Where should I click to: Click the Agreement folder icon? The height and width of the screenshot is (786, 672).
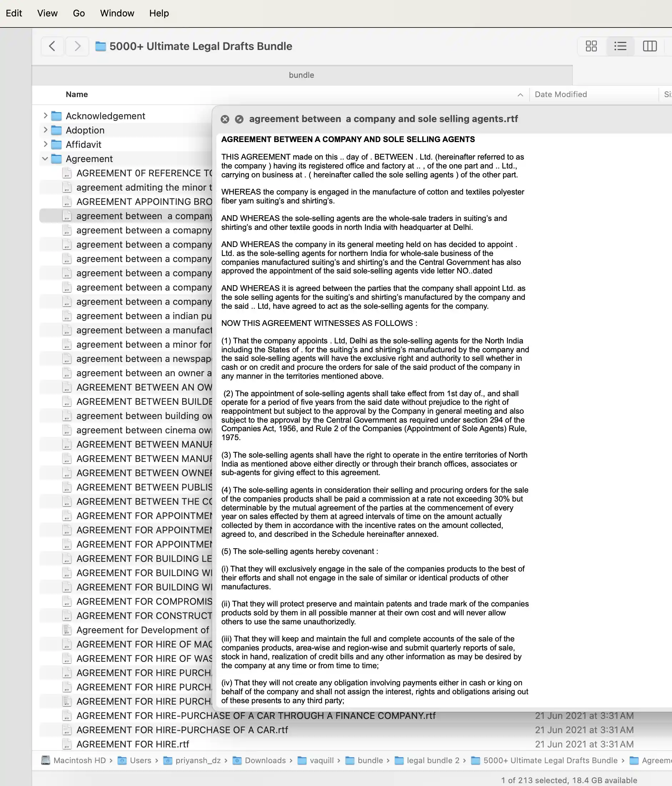56,158
